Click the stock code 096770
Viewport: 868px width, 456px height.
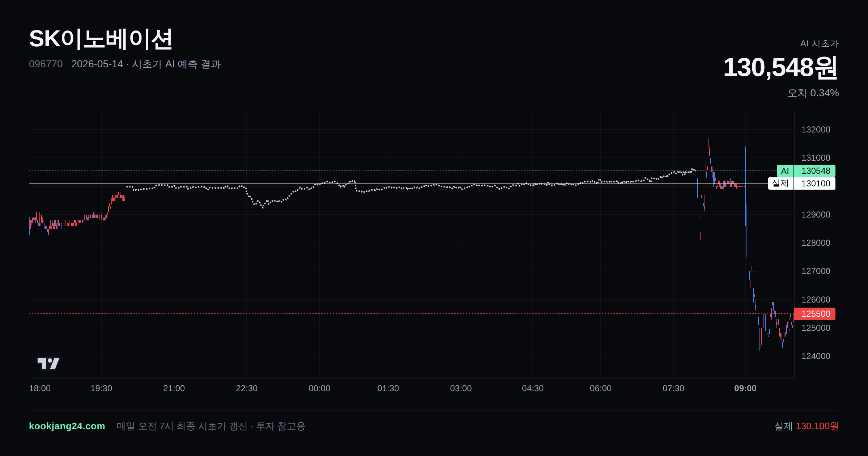pos(46,64)
